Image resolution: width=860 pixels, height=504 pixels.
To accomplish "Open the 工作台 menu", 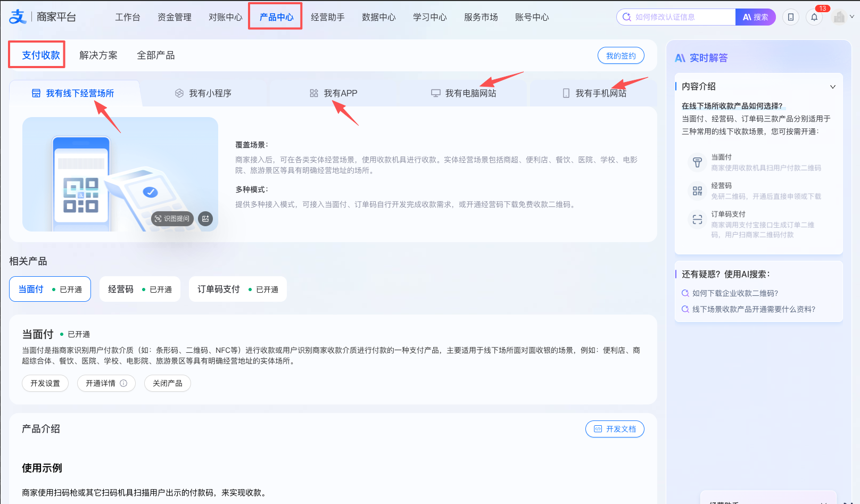I will (x=128, y=17).
